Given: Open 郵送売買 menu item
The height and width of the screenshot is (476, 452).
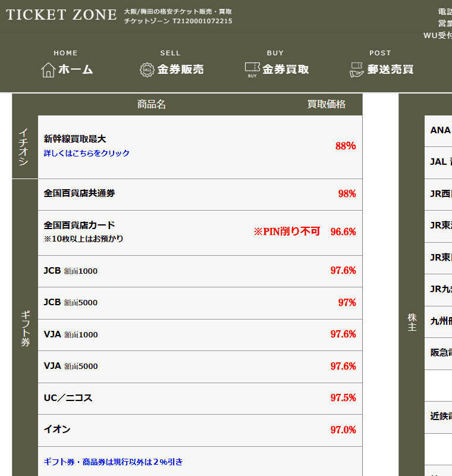Looking at the screenshot, I should coord(390,70).
